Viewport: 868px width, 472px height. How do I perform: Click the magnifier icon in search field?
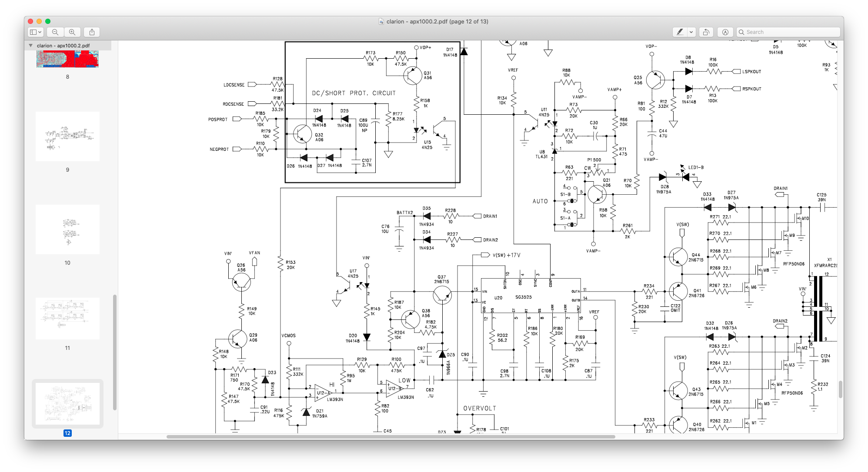point(741,32)
